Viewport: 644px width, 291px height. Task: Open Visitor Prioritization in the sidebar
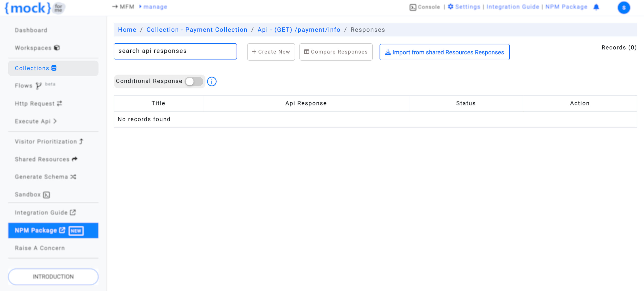[49, 141]
